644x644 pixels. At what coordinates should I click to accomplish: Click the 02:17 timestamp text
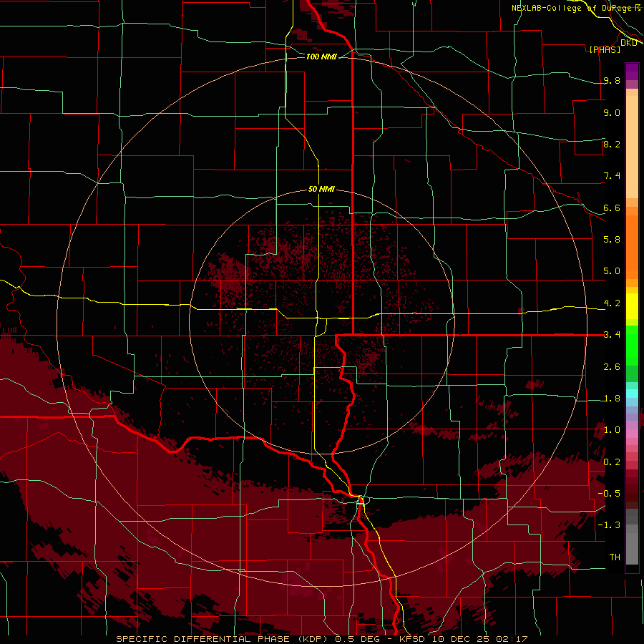pos(512,639)
